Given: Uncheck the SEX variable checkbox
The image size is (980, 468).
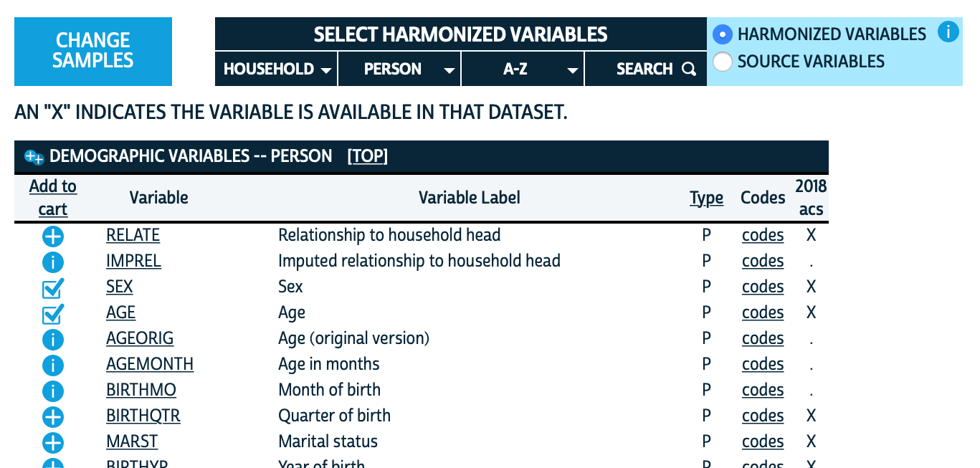Looking at the screenshot, I should (x=53, y=288).
